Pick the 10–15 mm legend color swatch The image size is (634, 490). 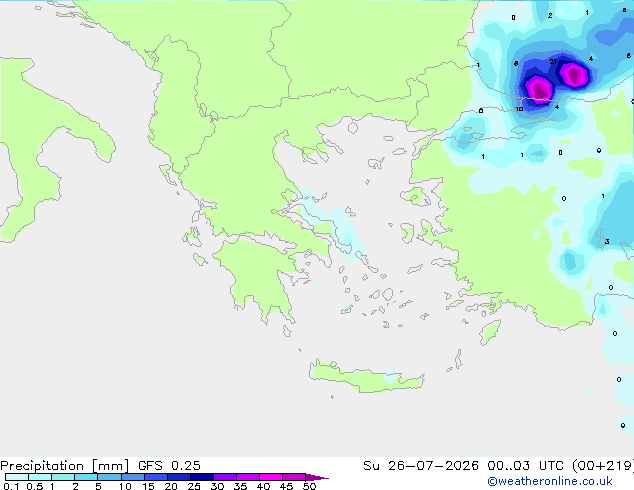[133, 477]
